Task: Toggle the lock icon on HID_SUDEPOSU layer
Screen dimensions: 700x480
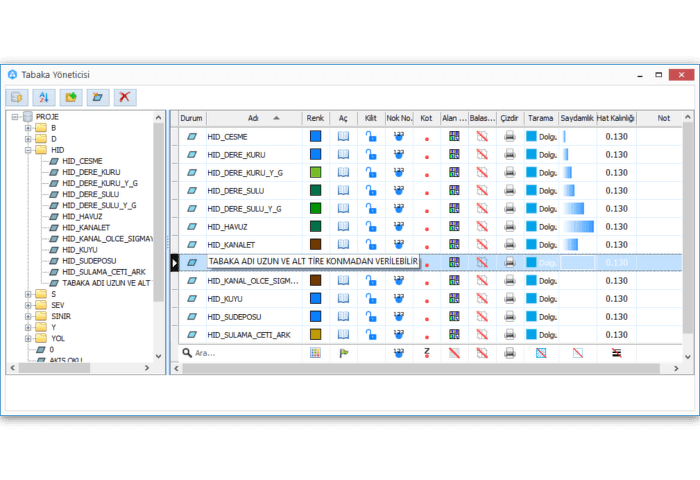Action: click(370, 316)
